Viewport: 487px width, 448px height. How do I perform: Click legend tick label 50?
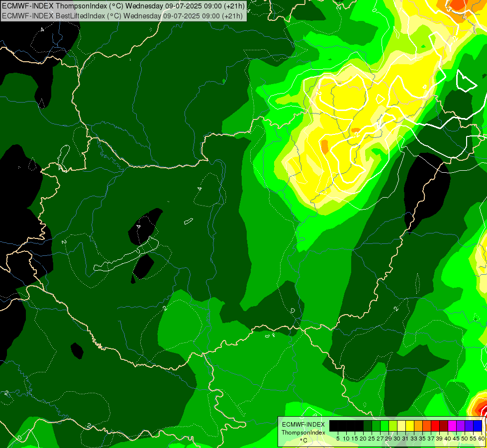(x=465, y=439)
